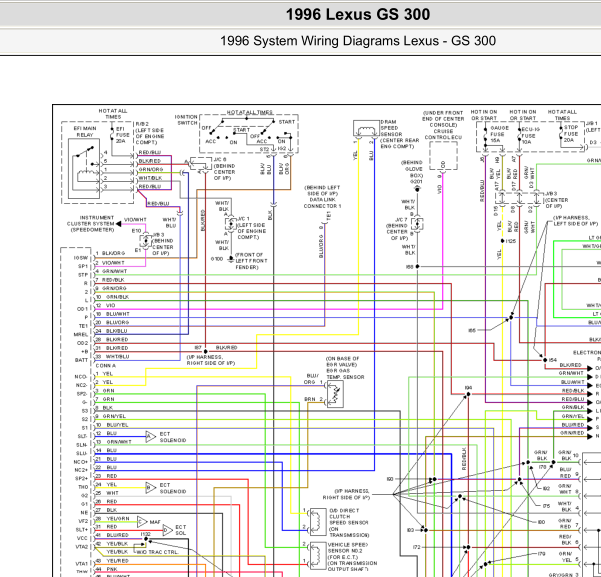Select the ECU-IG FUSE 10A label
This screenshot has width=601, height=577.
530,136
